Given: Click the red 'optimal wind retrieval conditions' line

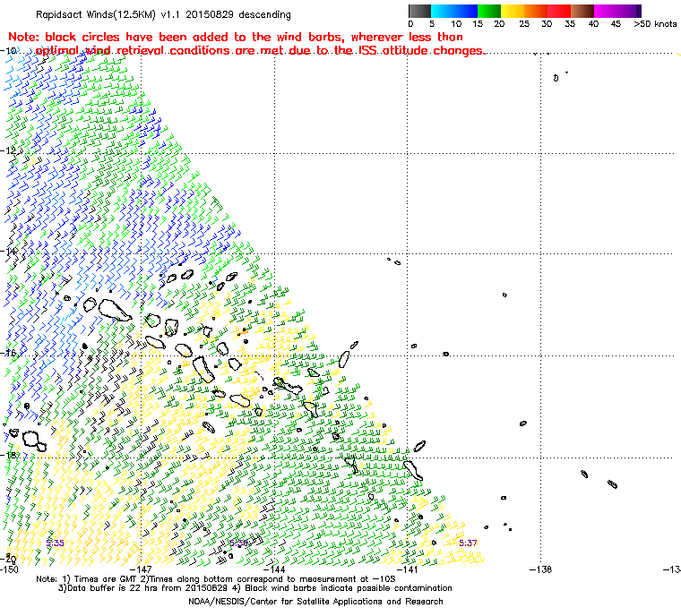Looking at the screenshot, I should pyautogui.click(x=260, y=51).
